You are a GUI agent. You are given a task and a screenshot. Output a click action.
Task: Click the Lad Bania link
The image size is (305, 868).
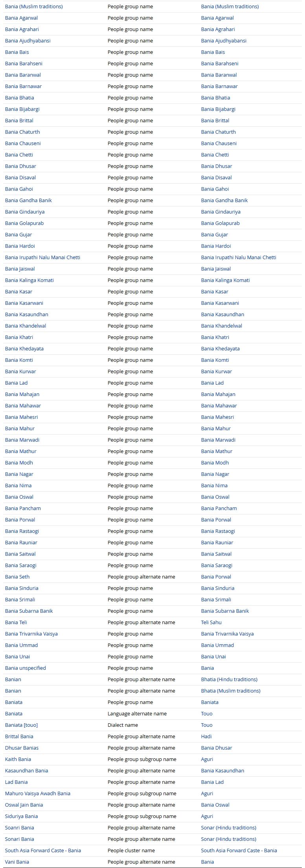[16, 782]
